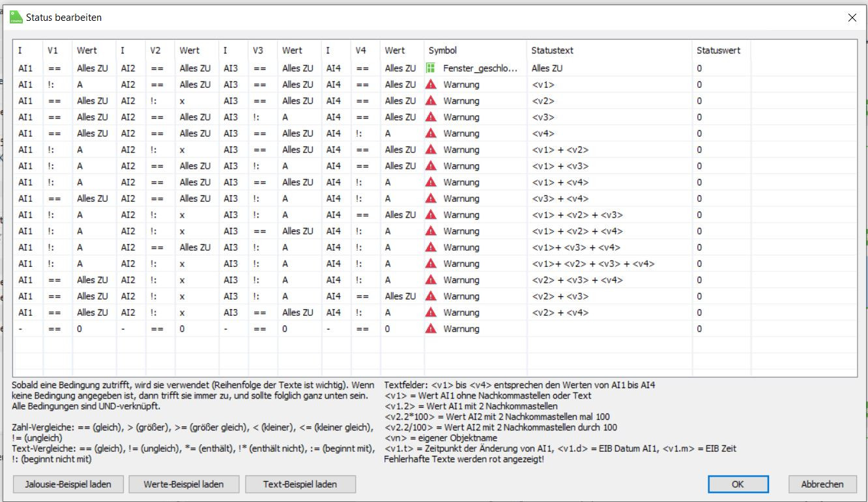Viewport: 868px width, 502px height.
Task: Click the status text '<v2> + <v3> + <v4>'
Action: point(577,279)
